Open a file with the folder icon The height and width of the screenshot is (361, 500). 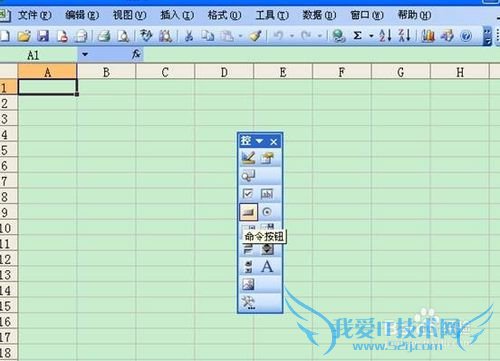pyautogui.click(x=24, y=36)
